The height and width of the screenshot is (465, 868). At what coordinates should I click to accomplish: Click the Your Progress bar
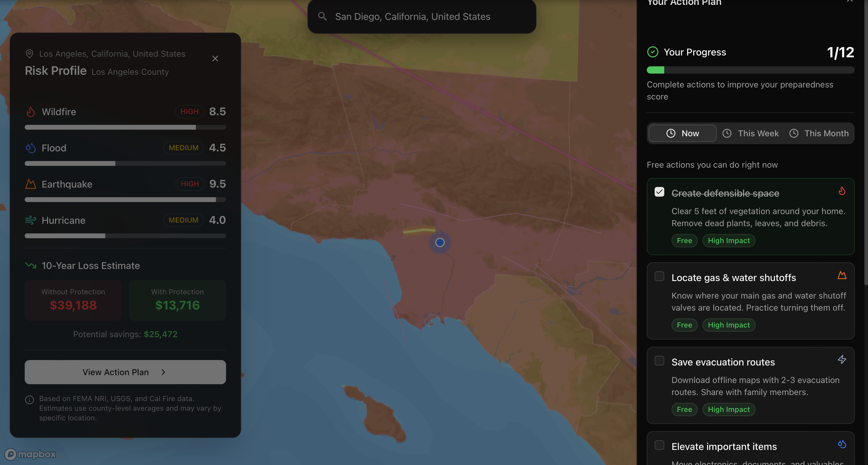pyautogui.click(x=750, y=70)
